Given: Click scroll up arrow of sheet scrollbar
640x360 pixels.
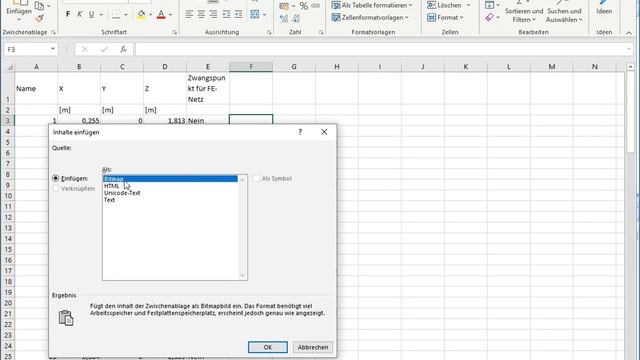Looking at the screenshot, I should (x=631, y=67).
